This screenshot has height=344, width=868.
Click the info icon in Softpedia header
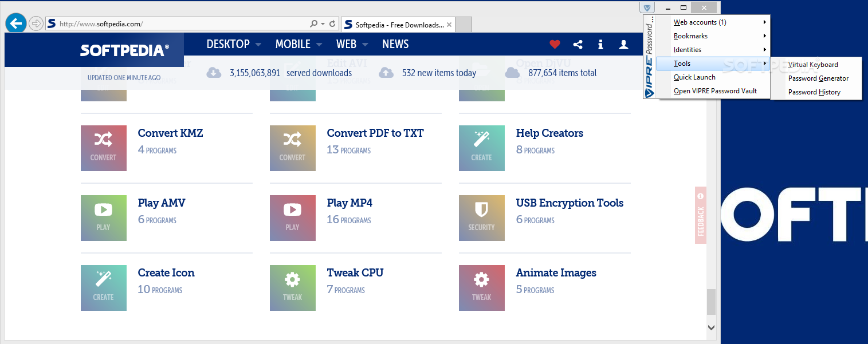pos(600,44)
